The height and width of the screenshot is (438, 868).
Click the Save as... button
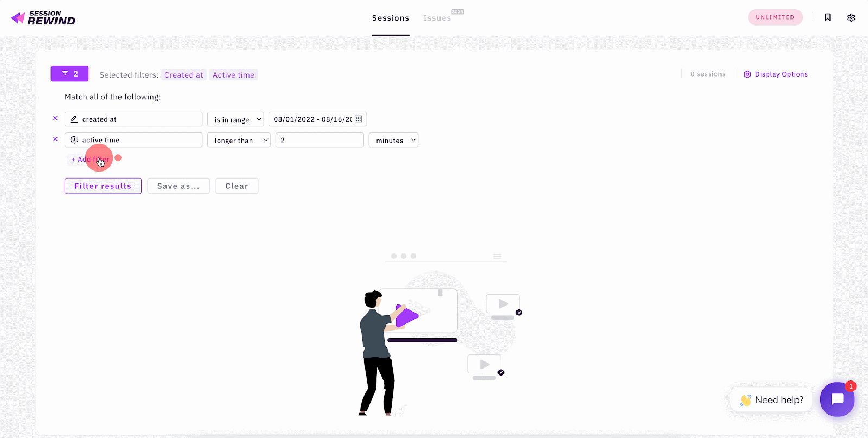click(x=178, y=186)
